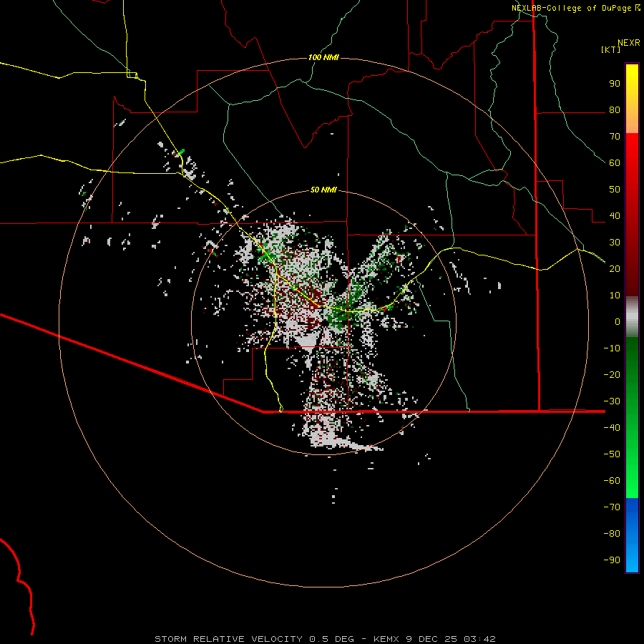Select the 50 NMI range ring label
This screenshot has width=644, height=644.
coord(323,190)
